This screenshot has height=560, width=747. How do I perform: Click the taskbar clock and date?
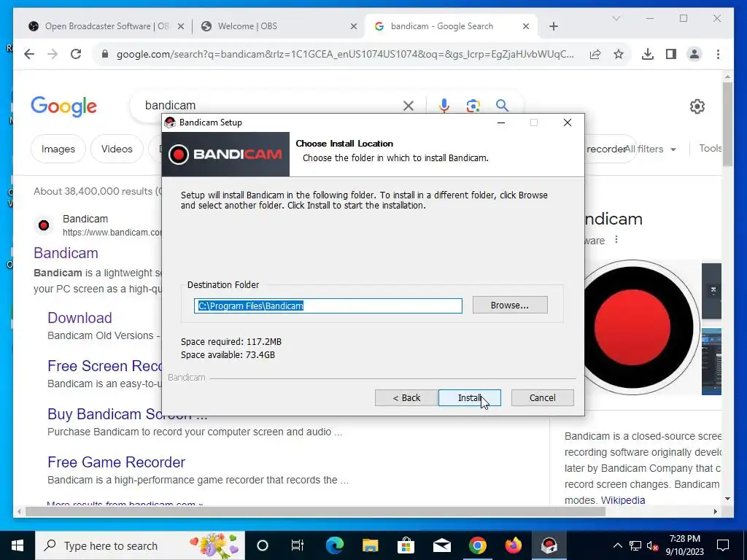(x=684, y=545)
